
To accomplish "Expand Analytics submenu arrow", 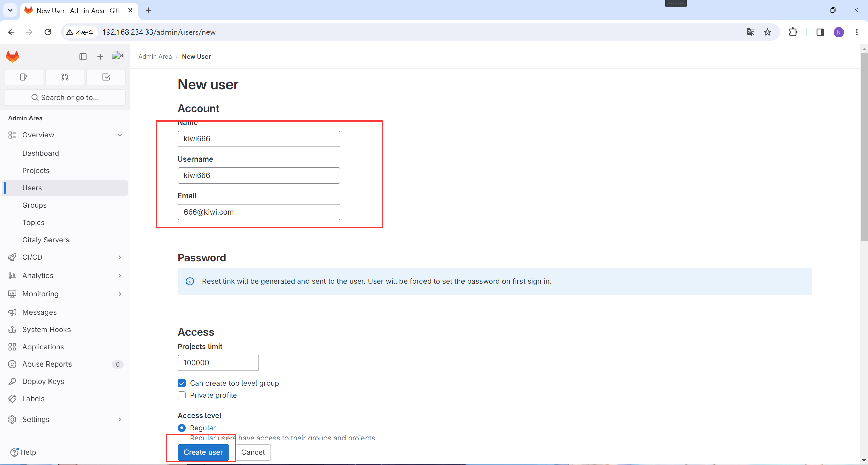I will [x=119, y=275].
